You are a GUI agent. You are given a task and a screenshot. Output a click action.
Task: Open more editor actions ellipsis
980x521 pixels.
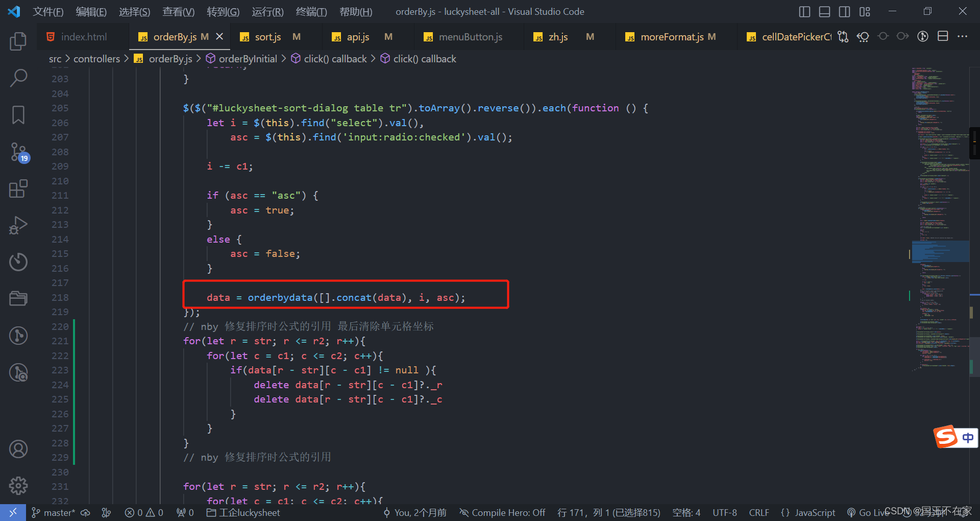(x=963, y=36)
